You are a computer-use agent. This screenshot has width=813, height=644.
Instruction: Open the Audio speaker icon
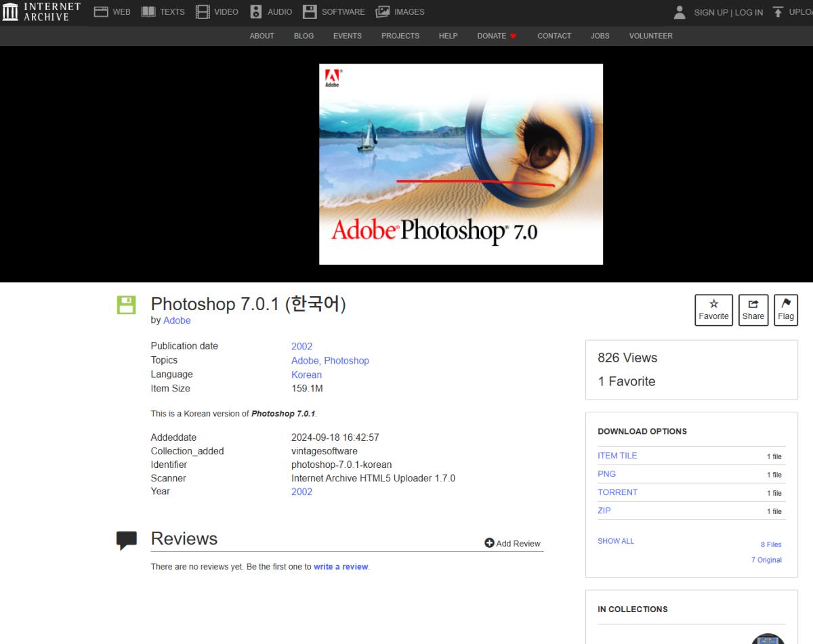click(x=256, y=12)
